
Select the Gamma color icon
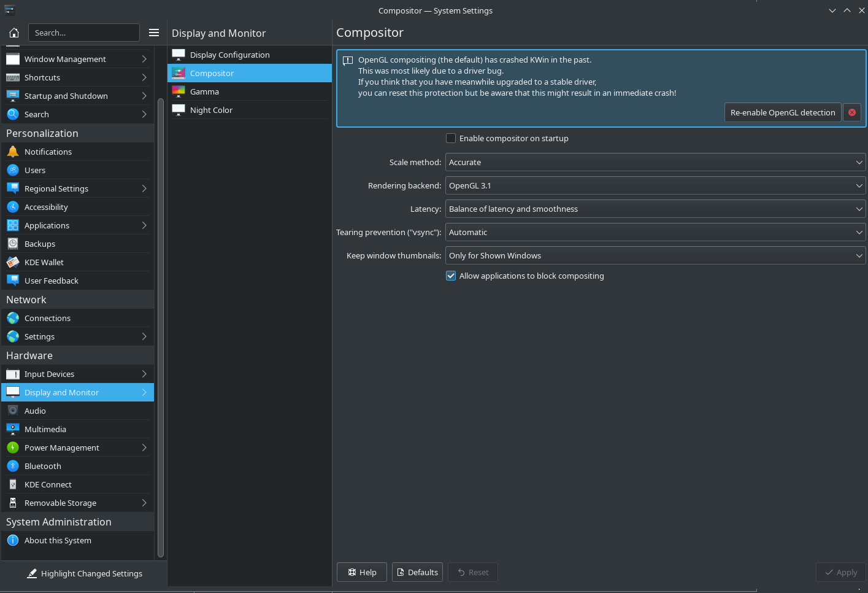coord(179,91)
